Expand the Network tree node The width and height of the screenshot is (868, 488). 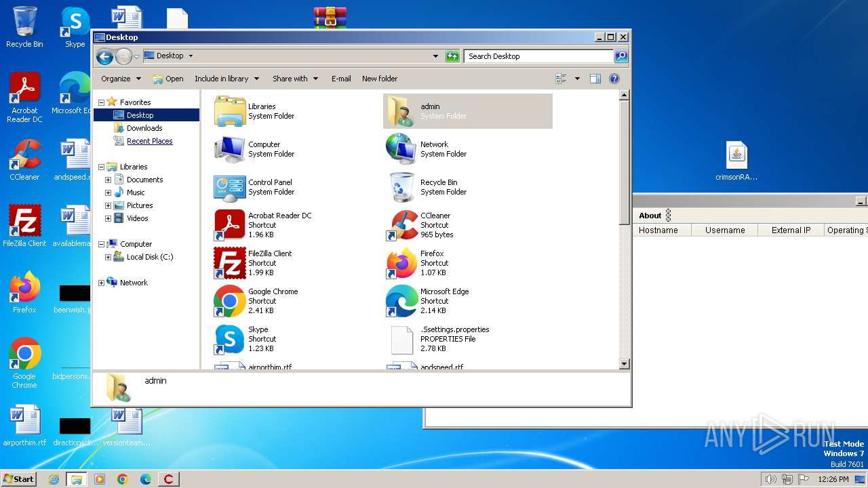click(x=101, y=283)
